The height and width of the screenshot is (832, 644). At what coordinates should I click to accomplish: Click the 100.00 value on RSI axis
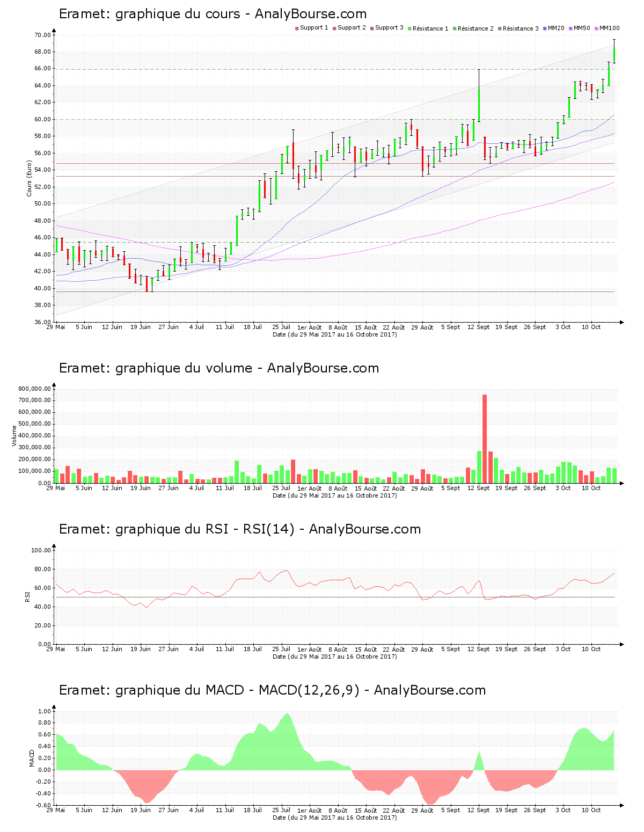(x=41, y=550)
